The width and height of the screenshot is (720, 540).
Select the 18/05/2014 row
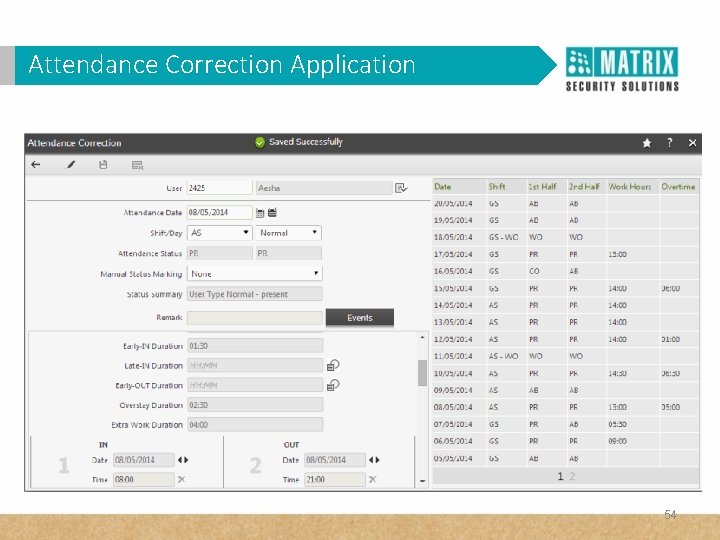tap(566, 237)
